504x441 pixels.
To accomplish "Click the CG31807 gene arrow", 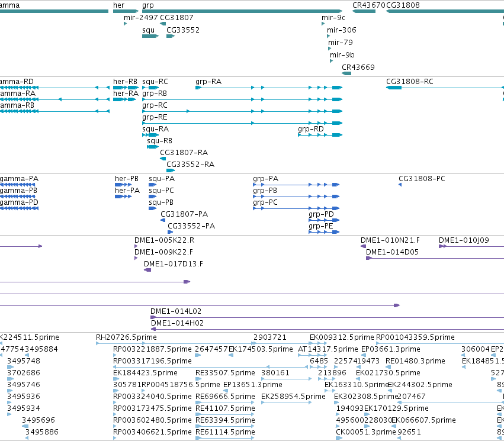I will coord(163,24).
